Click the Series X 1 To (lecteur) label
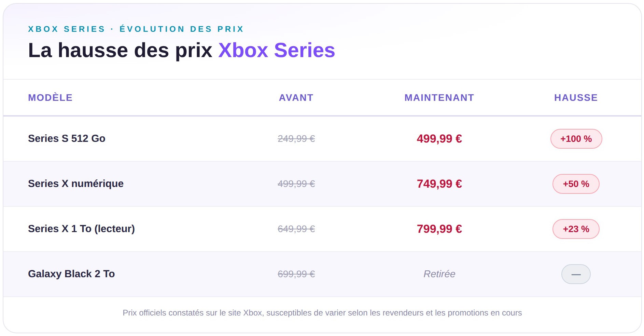The width and height of the screenshot is (644, 336). [81, 229]
